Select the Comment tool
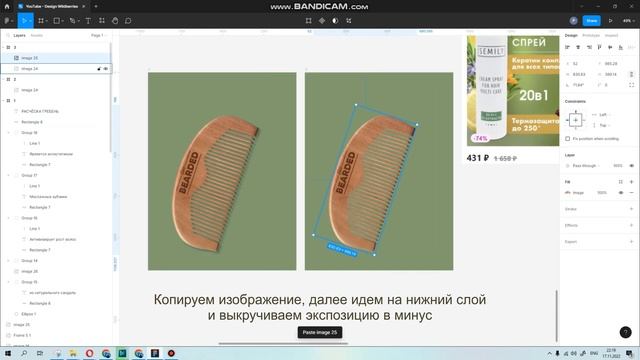Image resolution: width=640 pixels, height=360 pixels. pos(128,20)
